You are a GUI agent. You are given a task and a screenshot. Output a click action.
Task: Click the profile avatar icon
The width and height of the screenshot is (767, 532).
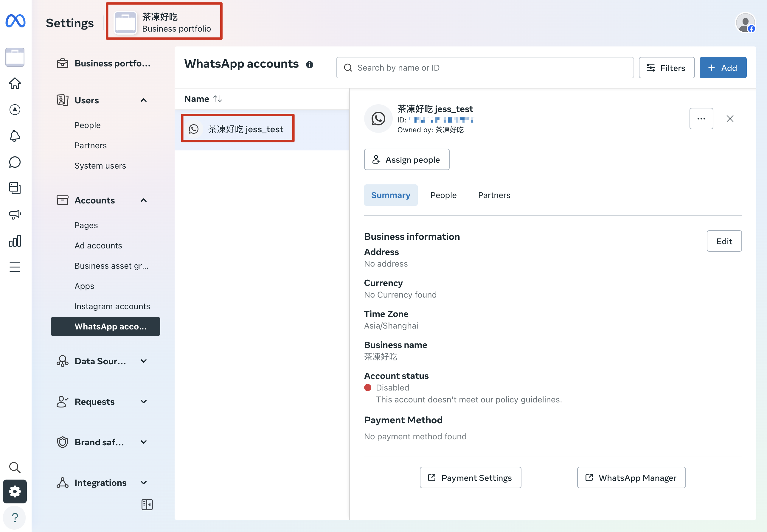[745, 23]
